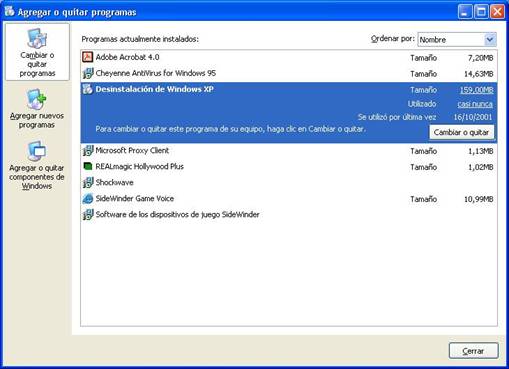
Task: Click the Para cambiar o quitar este programa description
Action: 231,129
